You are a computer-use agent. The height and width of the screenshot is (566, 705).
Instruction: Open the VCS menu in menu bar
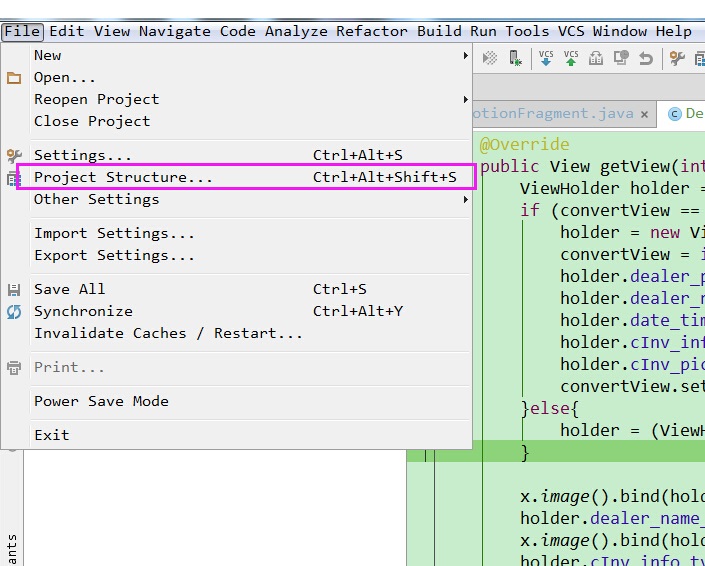[571, 31]
